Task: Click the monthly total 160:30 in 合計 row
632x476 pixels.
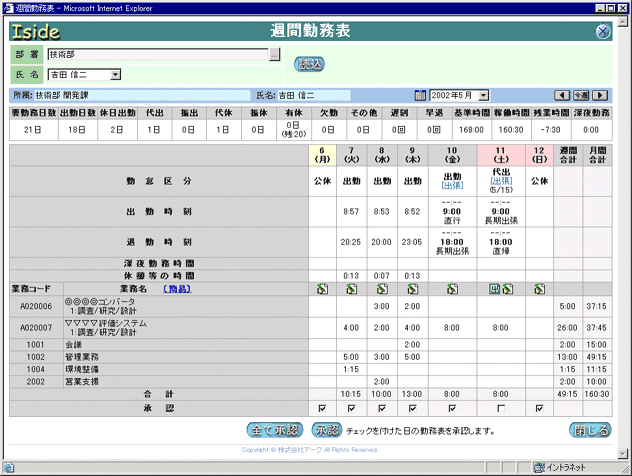Action: (x=597, y=394)
